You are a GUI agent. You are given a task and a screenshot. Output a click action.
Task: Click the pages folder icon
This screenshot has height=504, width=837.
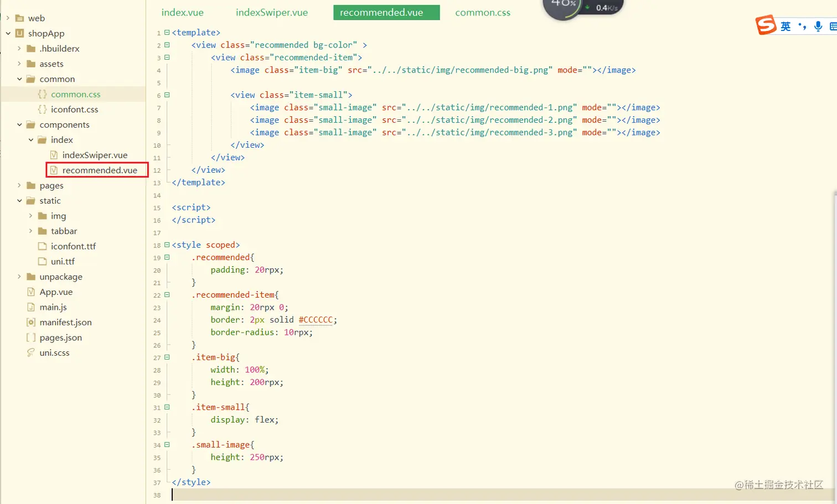[x=31, y=185]
